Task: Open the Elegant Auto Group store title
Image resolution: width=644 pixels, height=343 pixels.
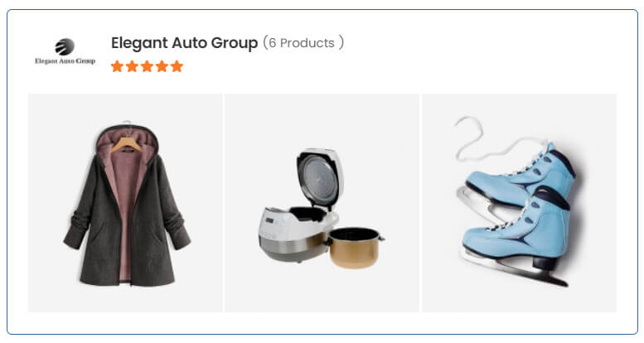Action: point(184,43)
